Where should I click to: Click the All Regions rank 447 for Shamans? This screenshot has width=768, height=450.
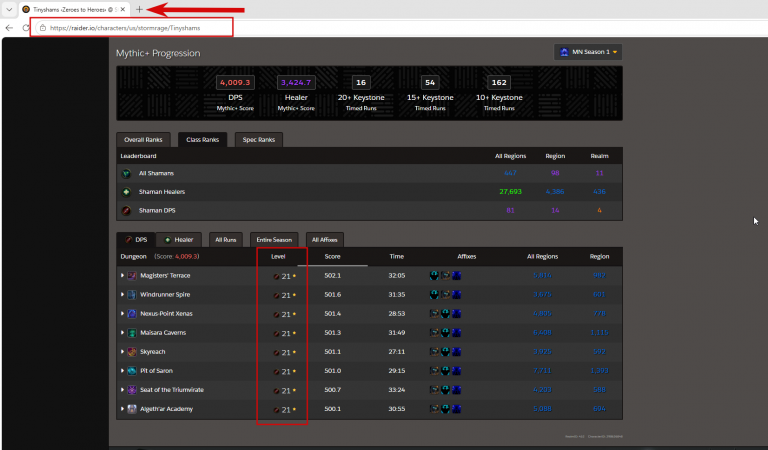pyautogui.click(x=510, y=173)
